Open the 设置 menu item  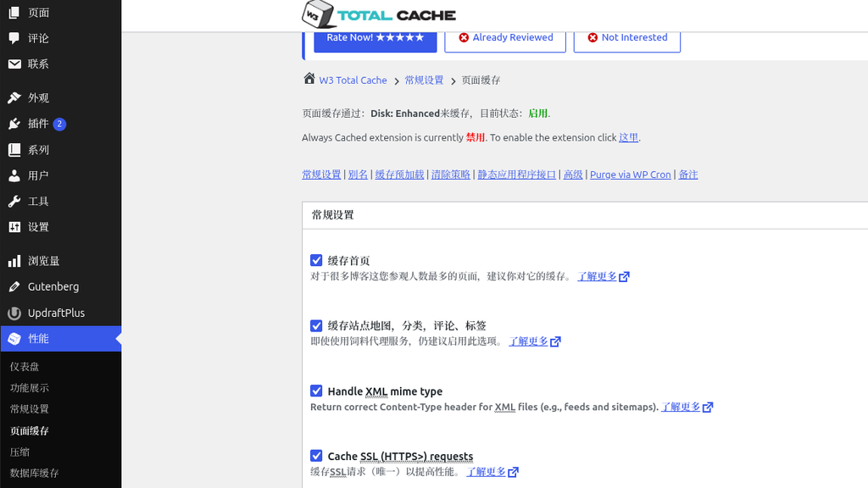60,227
